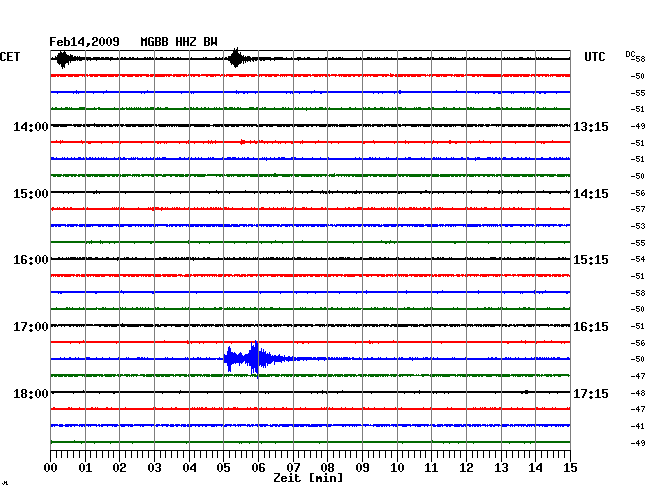Click the black seismic burst after minute 05
This screenshot has width=650, height=494.
point(236,58)
